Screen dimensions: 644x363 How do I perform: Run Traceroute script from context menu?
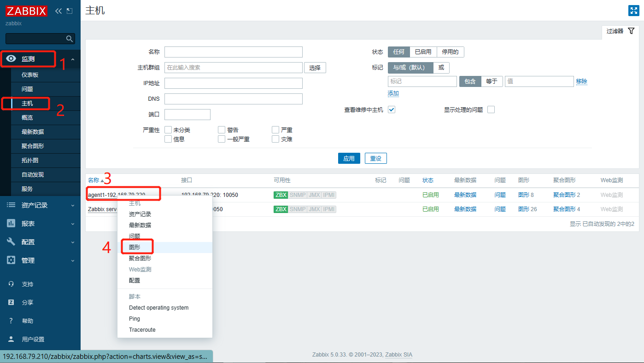click(165, 330)
